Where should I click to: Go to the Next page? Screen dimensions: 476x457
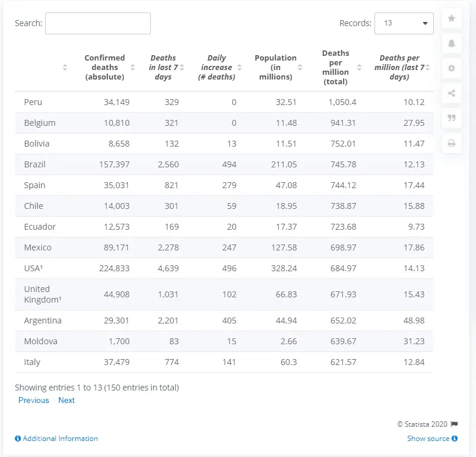click(66, 400)
